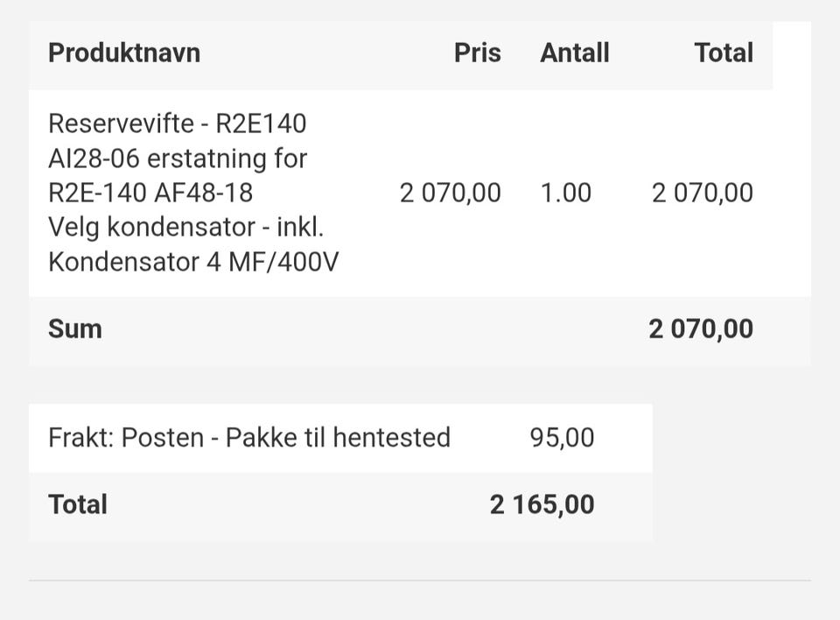Click the Total column header
Screen dimensions: 840x620
pos(724,53)
